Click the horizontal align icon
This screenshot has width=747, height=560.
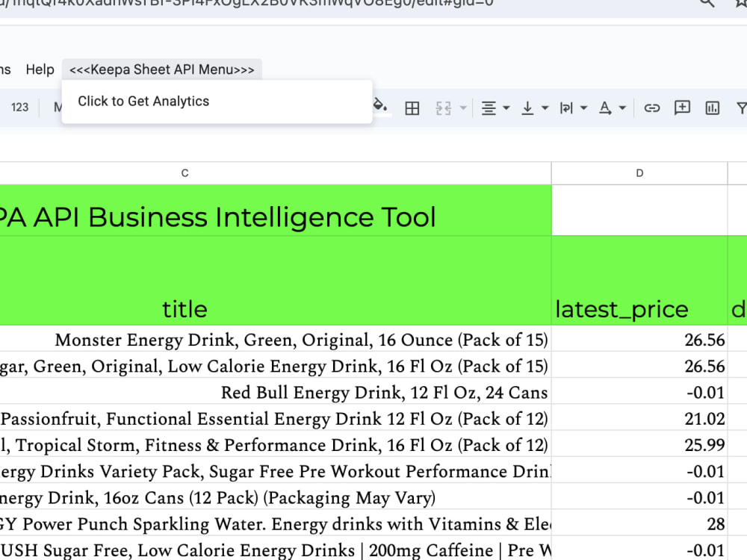pyautogui.click(x=489, y=108)
